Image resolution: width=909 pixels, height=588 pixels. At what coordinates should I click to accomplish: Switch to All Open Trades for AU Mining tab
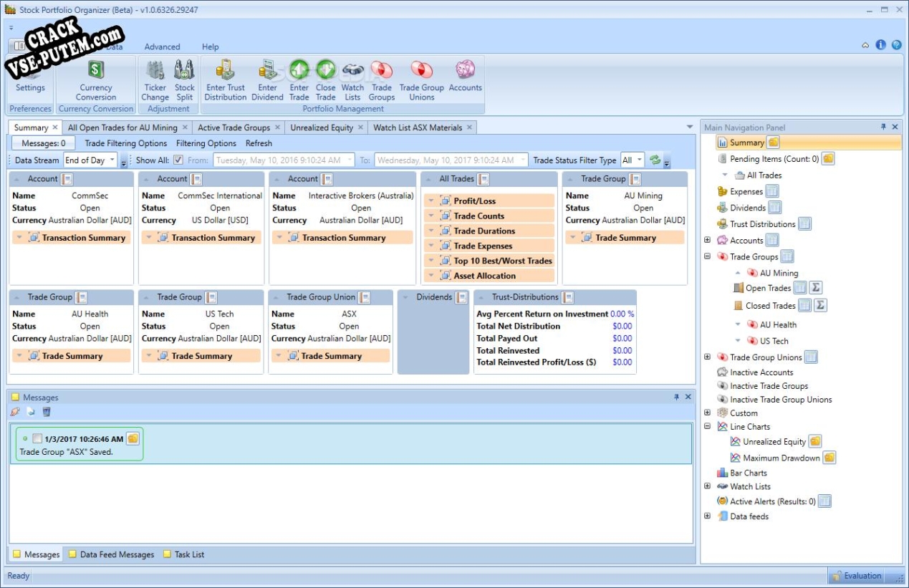tap(122, 127)
